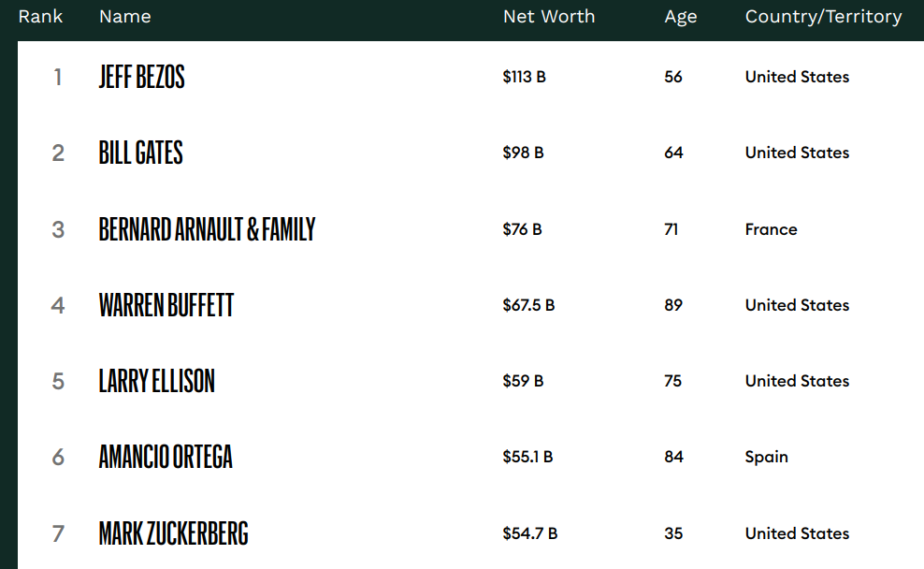Open Bernard Arnault & Family profile
Image resolution: width=924 pixels, height=569 pixels.
pyautogui.click(x=207, y=229)
